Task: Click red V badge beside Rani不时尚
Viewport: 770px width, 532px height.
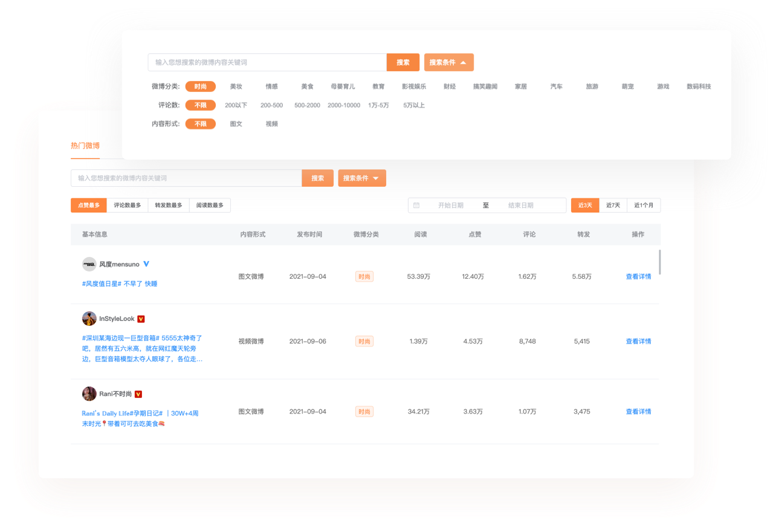Action: click(138, 394)
